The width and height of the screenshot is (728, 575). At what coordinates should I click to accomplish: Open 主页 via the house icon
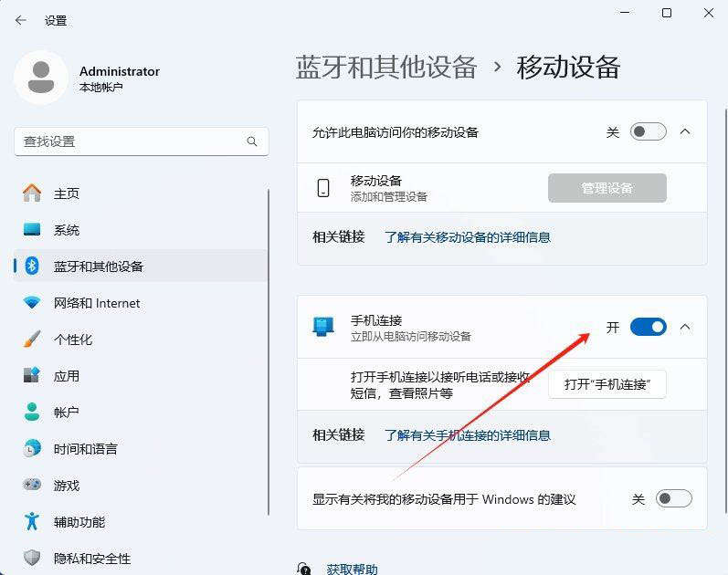pyautogui.click(x=32, y=193)
